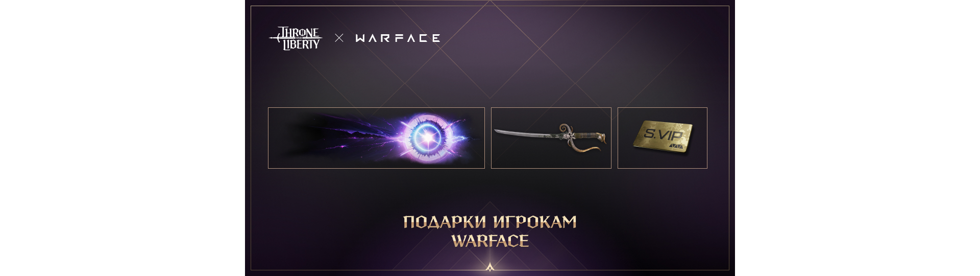980x276 pixels.
Task: Click the word THRONE in the logo
Action: pyautogui.click(x=299, y=33)
